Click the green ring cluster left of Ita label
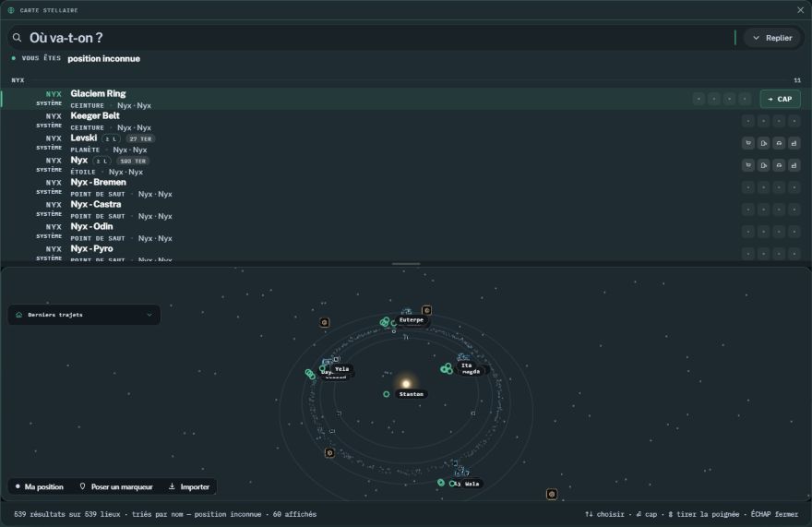 [447, 368]
